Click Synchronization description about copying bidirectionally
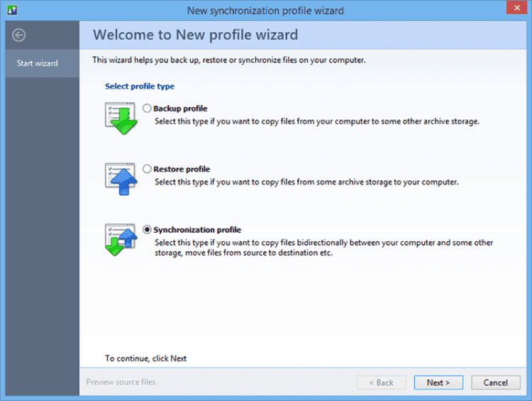 tap(323, 248)
